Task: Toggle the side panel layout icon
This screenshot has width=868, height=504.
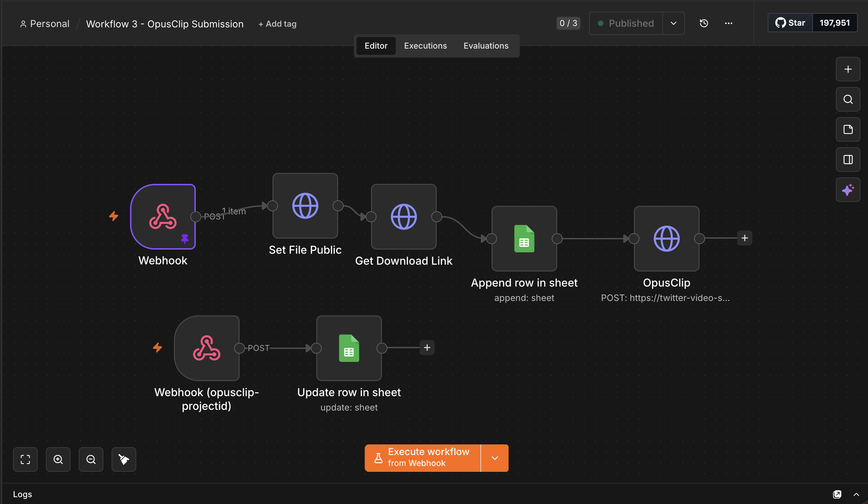Action: [848, 160]
